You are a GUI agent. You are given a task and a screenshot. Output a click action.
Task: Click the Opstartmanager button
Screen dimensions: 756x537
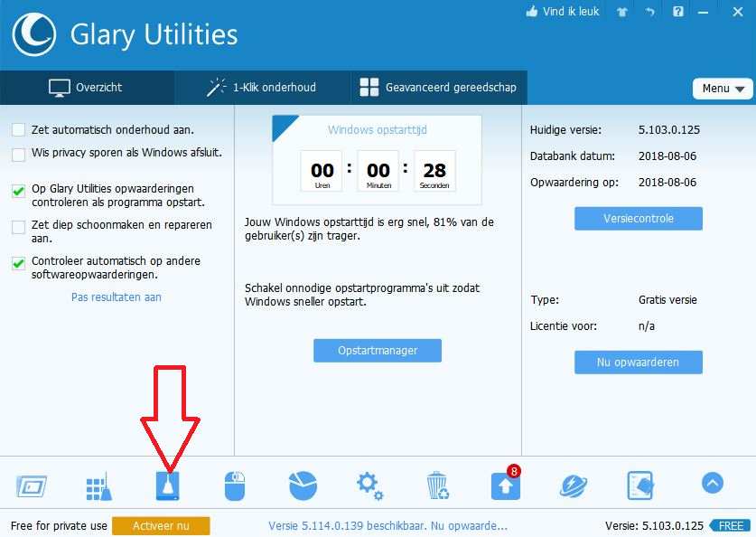coord(378,350)
